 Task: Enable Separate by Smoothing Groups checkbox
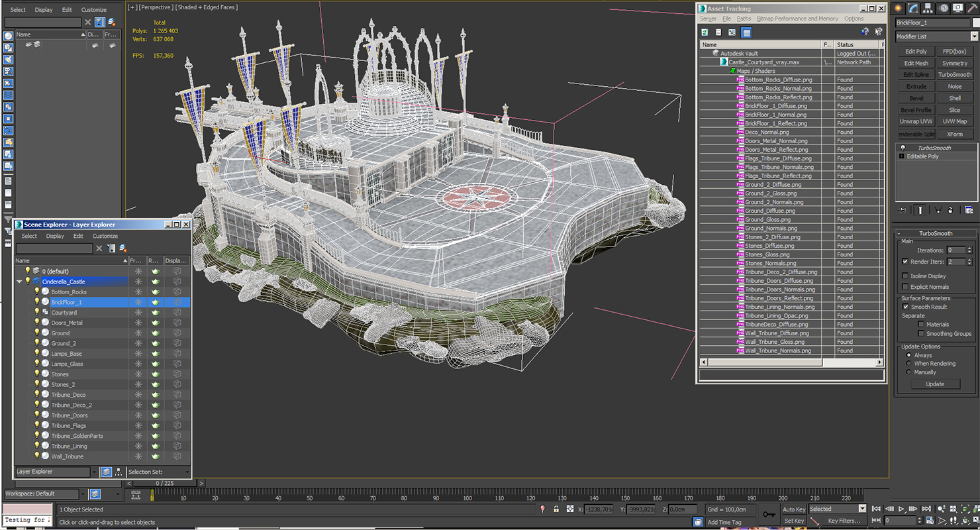click(x=921, y=334)
